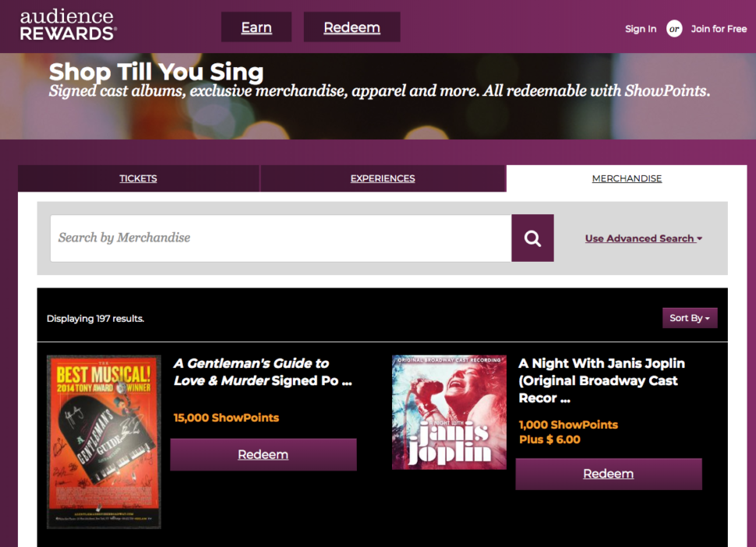
Task: Redeem the Janis Joplin cast recording
Action: point(609,474)
